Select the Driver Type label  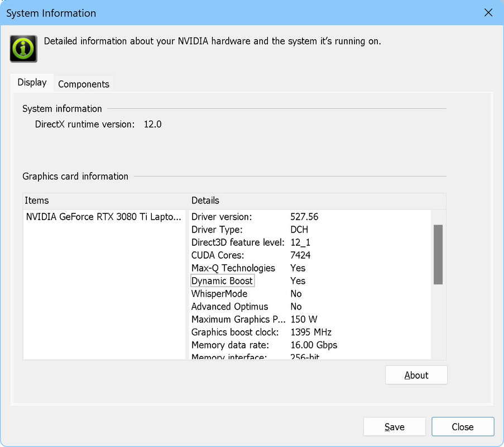217,230
